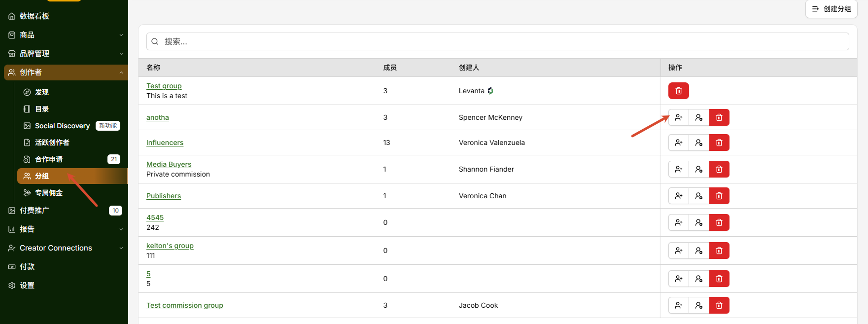Open the Test commission group link
This screenshot has width=868, height=324.
tap(185, 305)
